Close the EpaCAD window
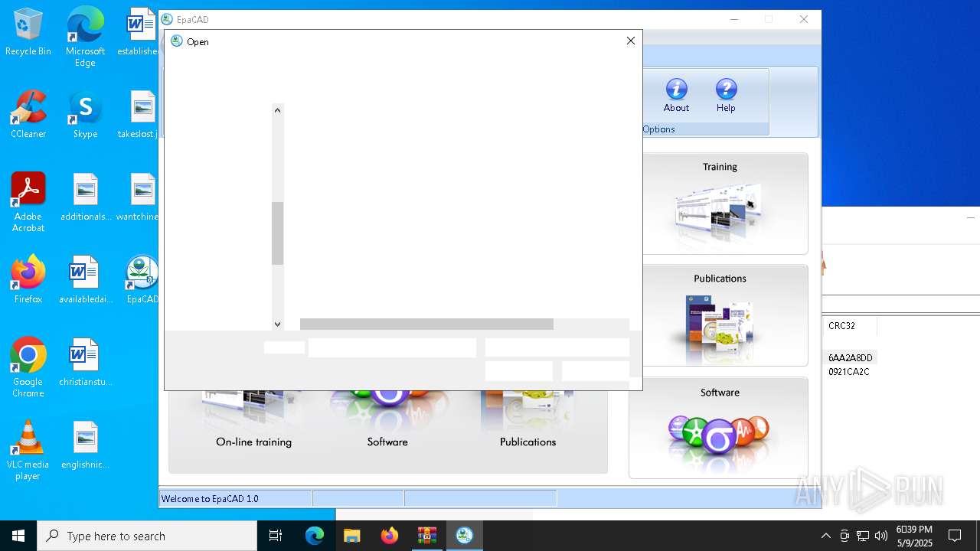Viewport: 980px width, 551px height. pos(803,19)
